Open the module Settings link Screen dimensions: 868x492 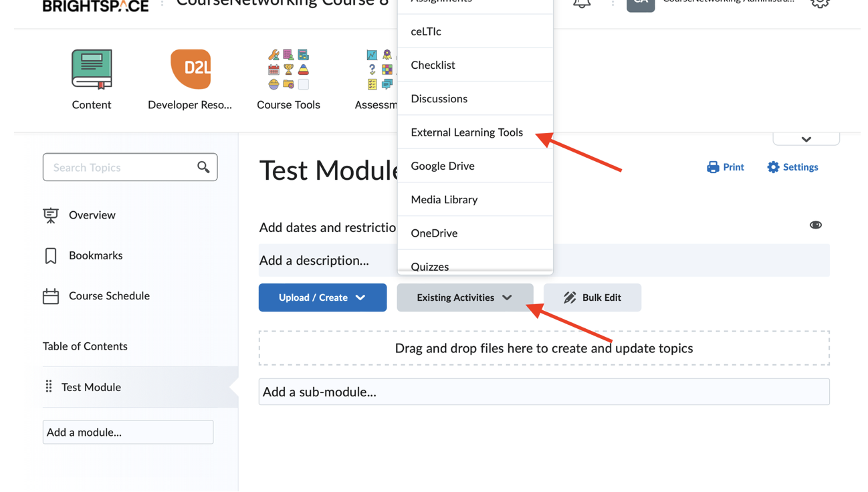click(792, 167)
